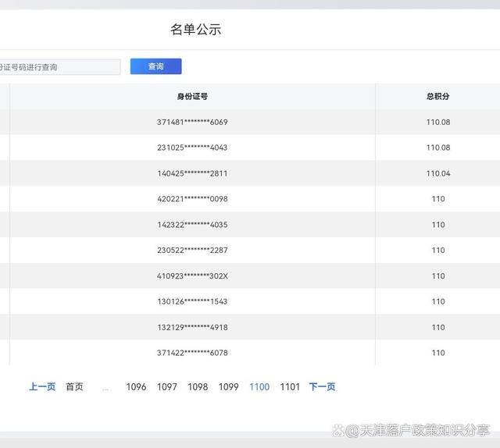Click score 110.08 in the 231025 row
Image resolution: width=500 pixels, height=448 pixels.
tap(438, 148)
